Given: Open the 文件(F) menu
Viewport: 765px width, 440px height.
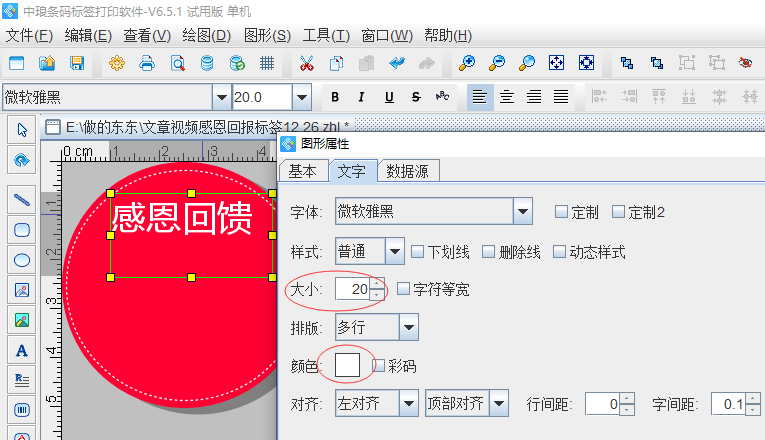Looking at the screenshot, I should [29, 36].
